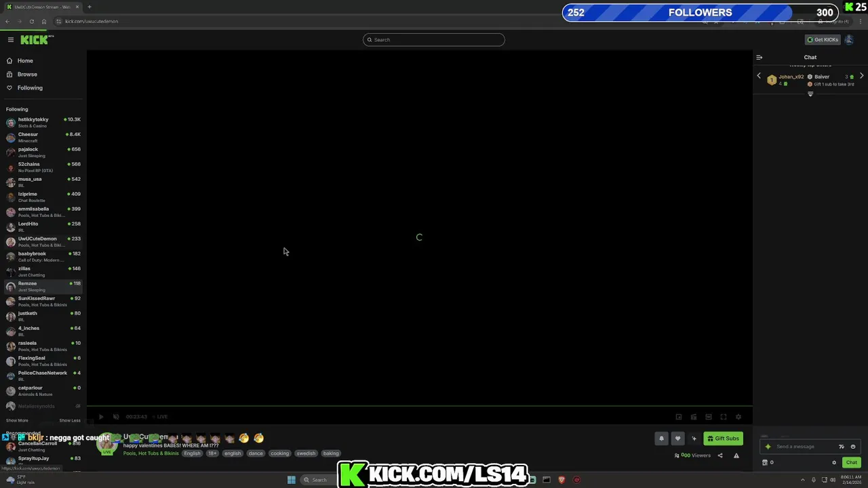The height and width of the screenshot is (488, 868).
Task: Go back in browser
Action: coord(7,21)
